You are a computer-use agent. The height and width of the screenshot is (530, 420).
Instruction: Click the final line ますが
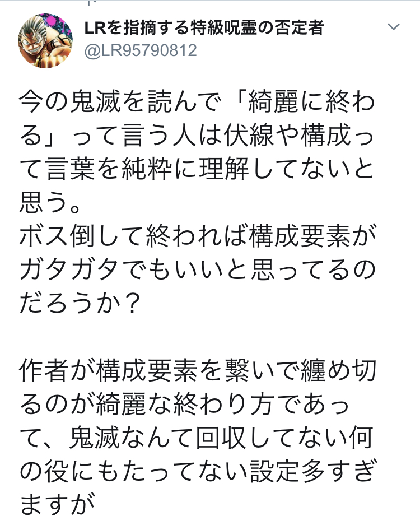(x=57, y=504)
